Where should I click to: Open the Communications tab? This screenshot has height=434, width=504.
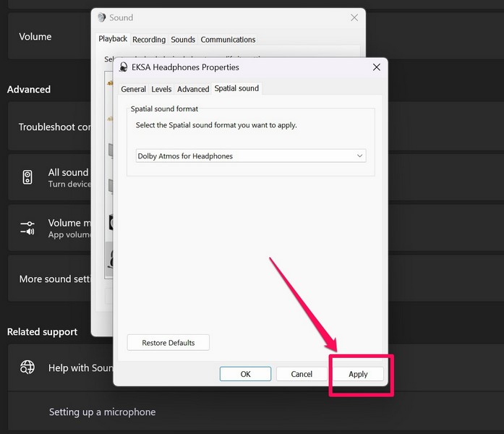[x=228, y=40]
